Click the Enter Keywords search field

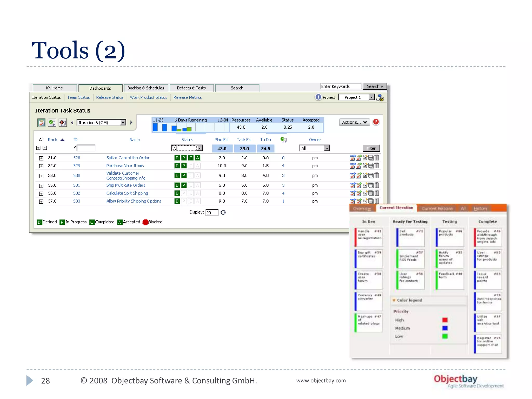[341, 87]
